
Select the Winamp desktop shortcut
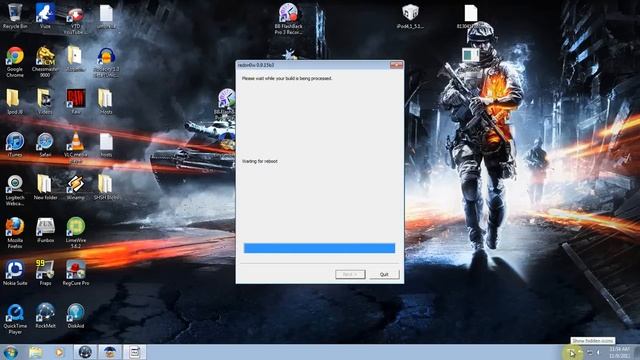click(76, 187)
